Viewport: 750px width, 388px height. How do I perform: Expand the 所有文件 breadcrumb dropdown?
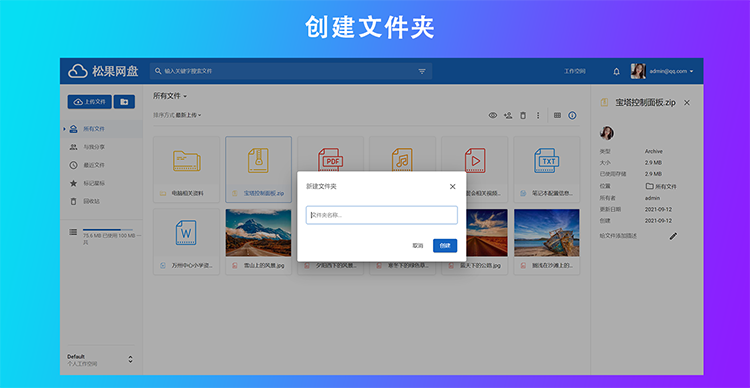pyautogui.click(x=170, y=96)
